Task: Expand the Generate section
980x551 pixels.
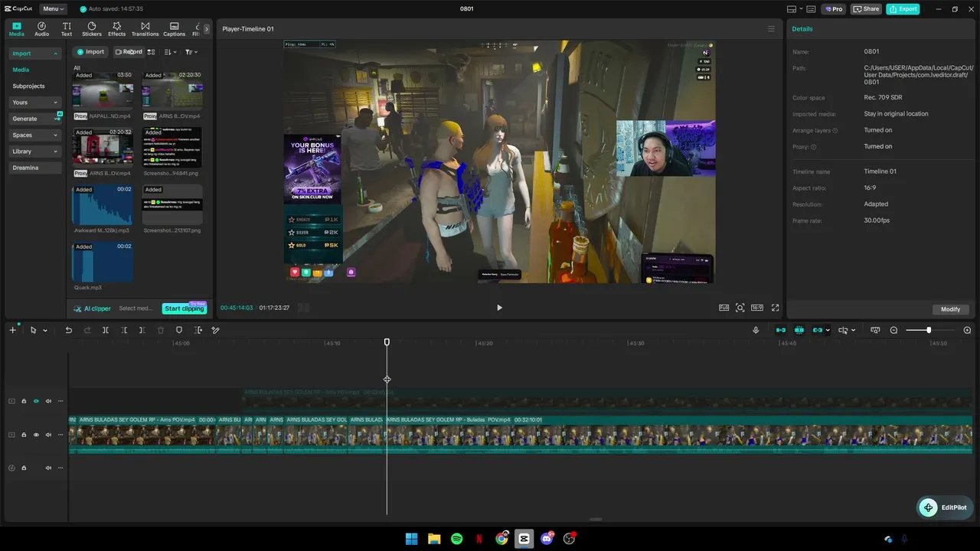Action: point(34,119)
